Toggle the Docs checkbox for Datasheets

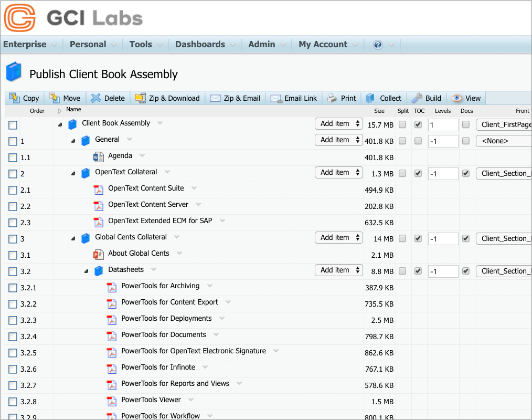click(466, 271)
